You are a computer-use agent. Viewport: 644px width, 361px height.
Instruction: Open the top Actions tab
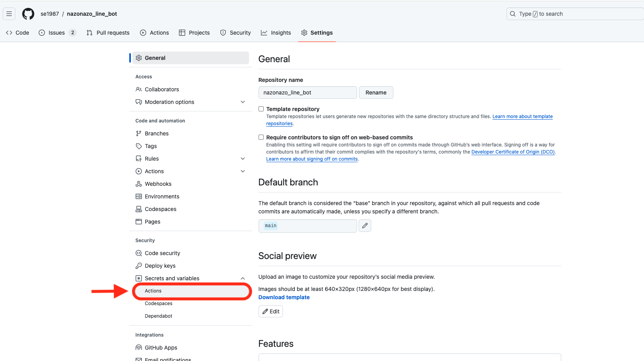(154, 33)
